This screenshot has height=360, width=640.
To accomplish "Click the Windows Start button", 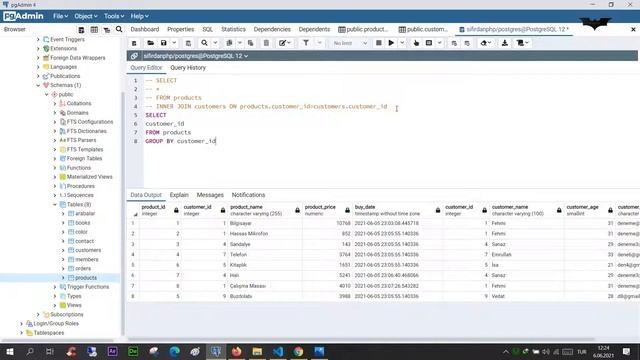I will tap(10, 351).
